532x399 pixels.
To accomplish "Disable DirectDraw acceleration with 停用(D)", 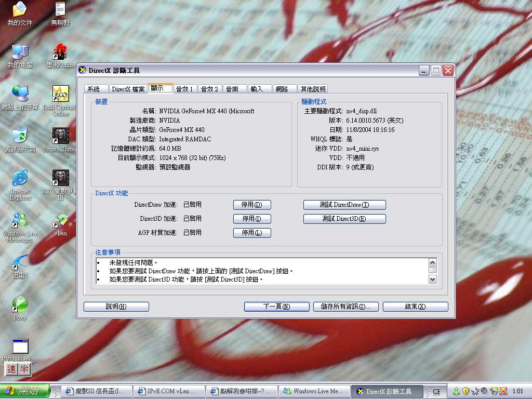I will [x=252, y=205].
